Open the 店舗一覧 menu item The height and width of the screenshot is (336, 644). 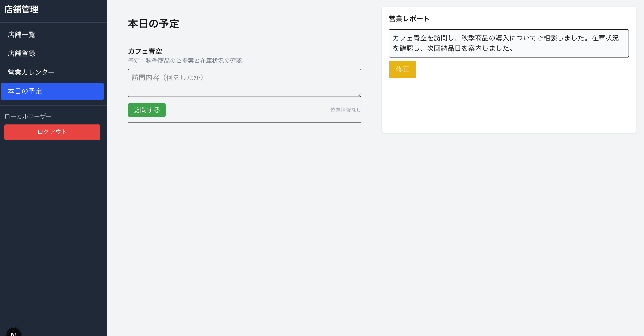click(52, 35)
